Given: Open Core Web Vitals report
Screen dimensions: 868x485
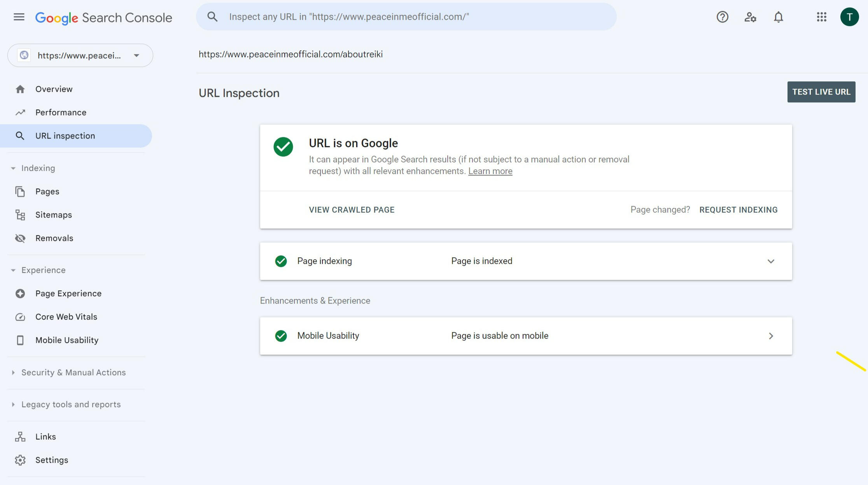Looking at the screenshot, I should (66, 317).
